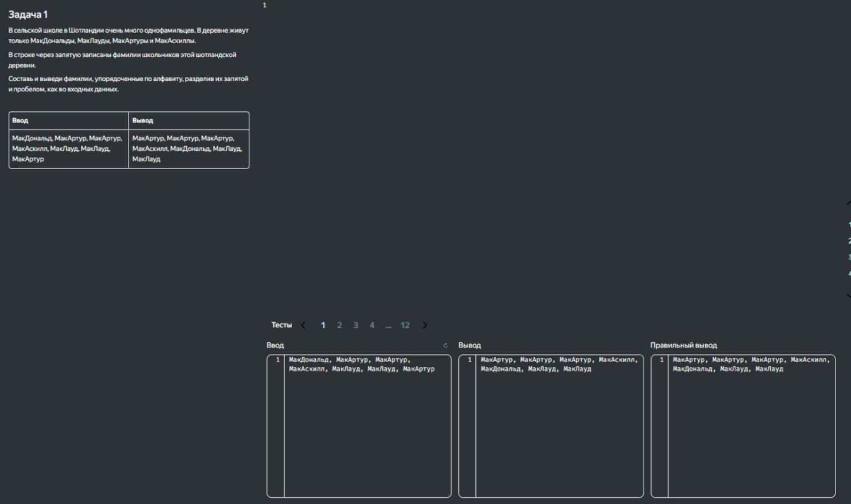Image resolution: width=851 pixels, height=504 pixels.
Task: Click the Задача 1 heading
Action: (28, 14)
